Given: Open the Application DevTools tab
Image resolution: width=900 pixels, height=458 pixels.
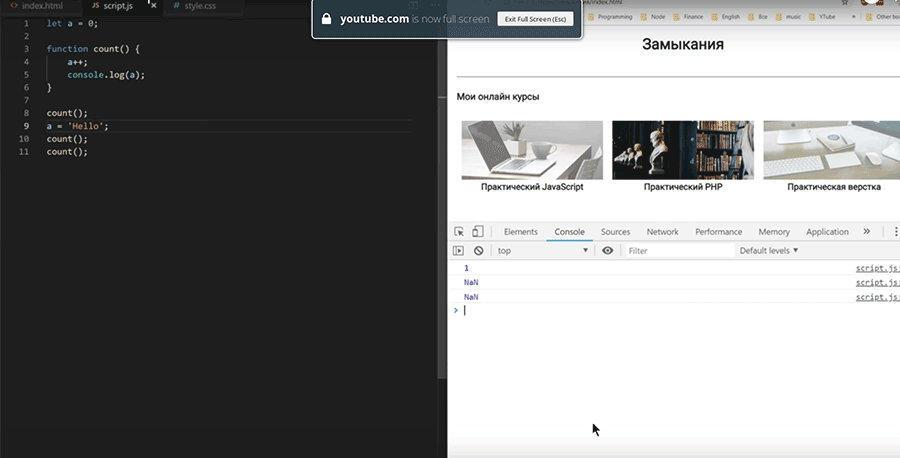Looking at the screenshot, I should coord(827,232).
